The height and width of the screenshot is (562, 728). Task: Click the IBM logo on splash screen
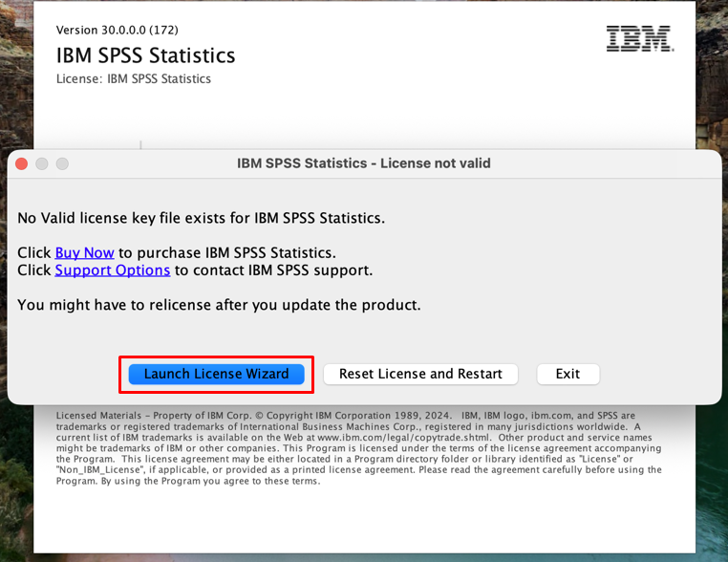coord(639,39)
